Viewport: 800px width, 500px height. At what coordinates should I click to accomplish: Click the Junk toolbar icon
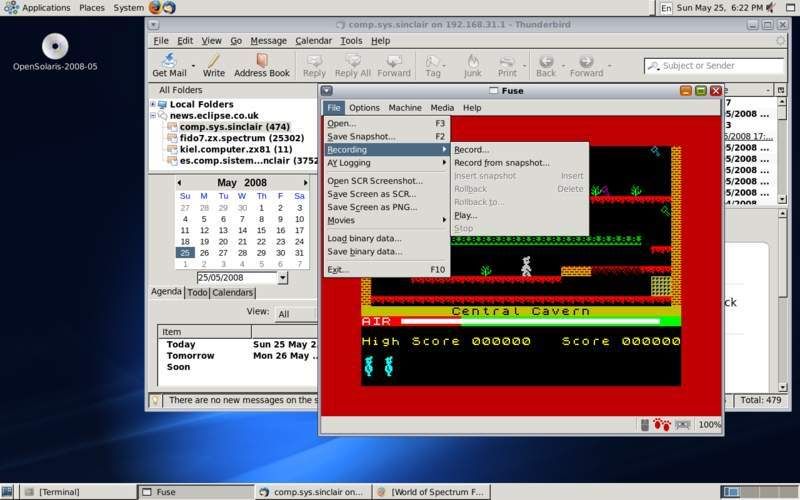tap(473, 61)
